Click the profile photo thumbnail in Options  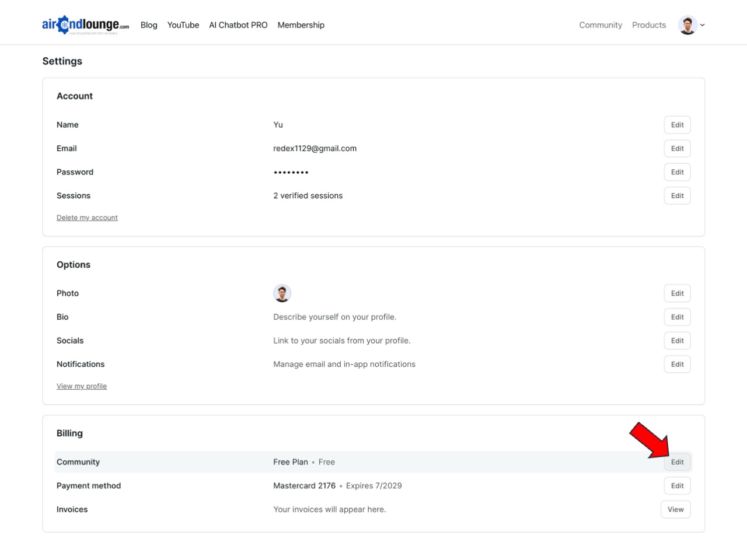pos(282,293)
